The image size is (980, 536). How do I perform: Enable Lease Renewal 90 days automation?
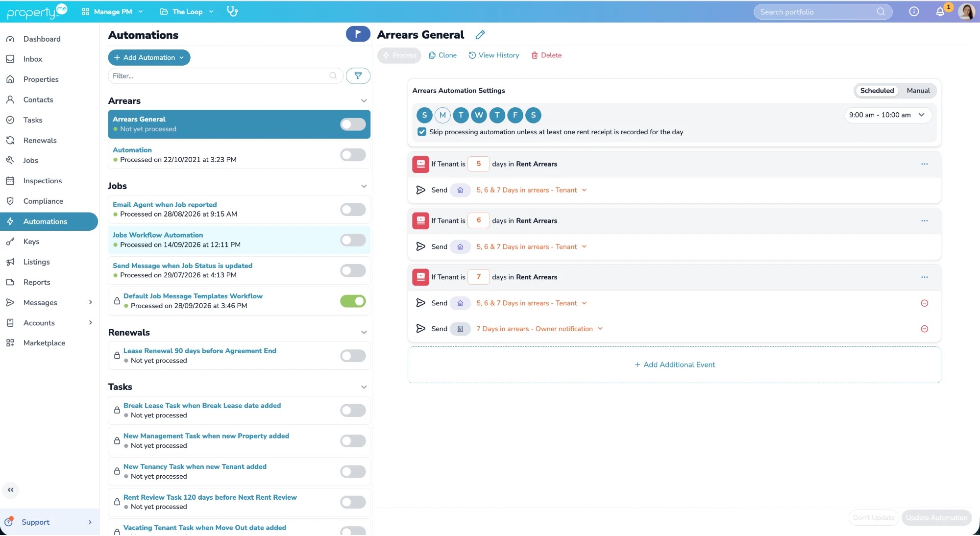(x=353, y=356)
